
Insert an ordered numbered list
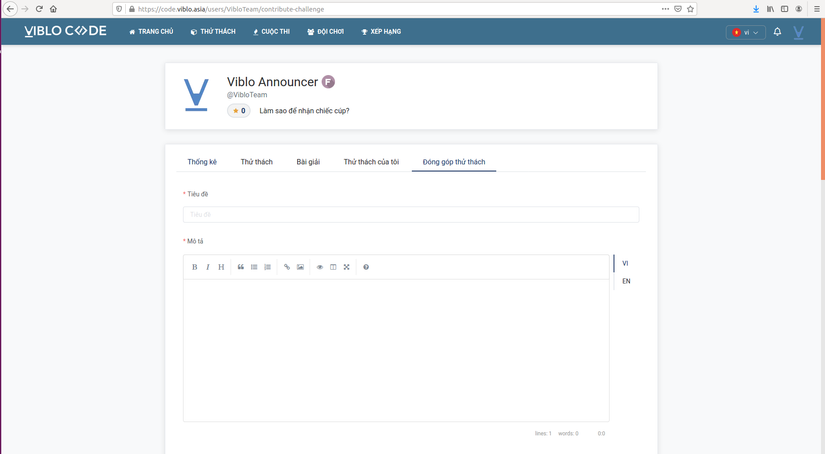[267, 267]
